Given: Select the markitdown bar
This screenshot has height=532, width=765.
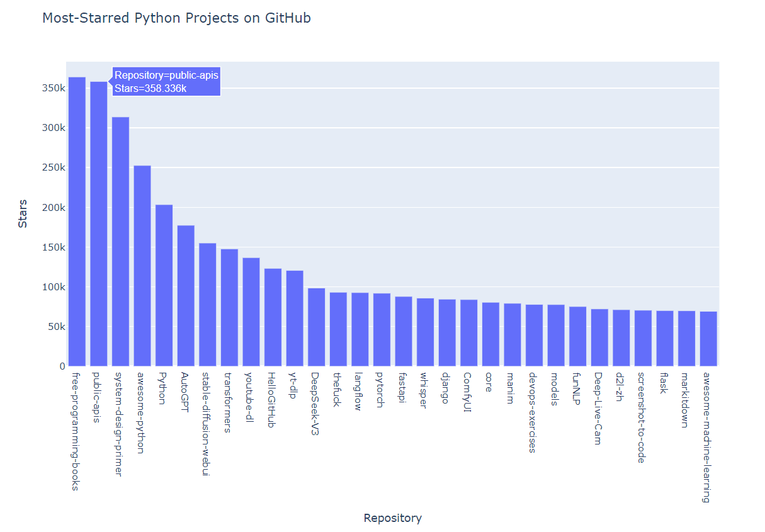Looking at the screenshot, I should [x=687, y=339].
